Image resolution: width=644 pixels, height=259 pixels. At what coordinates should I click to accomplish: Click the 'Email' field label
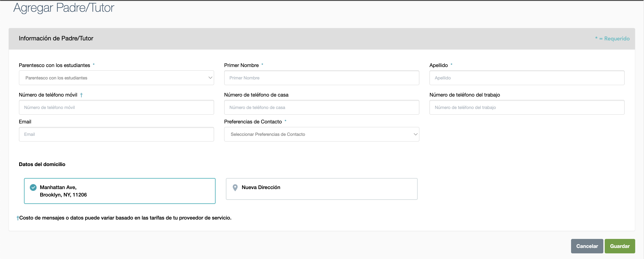tap(25, 122)
